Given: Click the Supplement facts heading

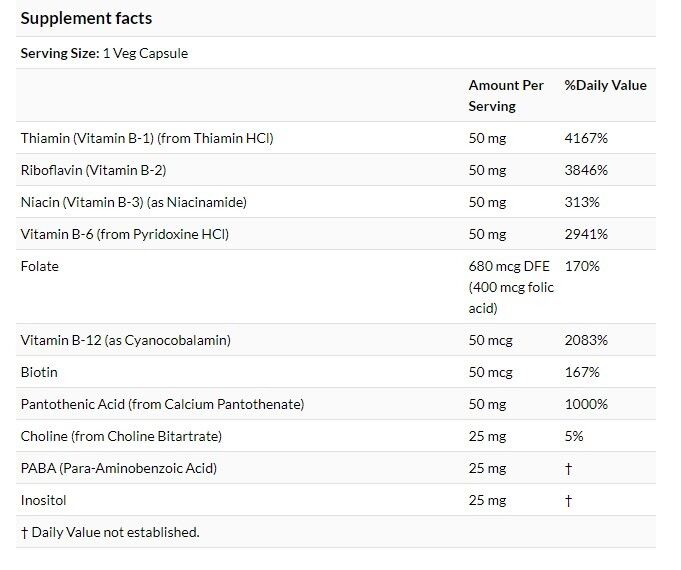Looking at the screenshot, I should click(x=86, y=18).
